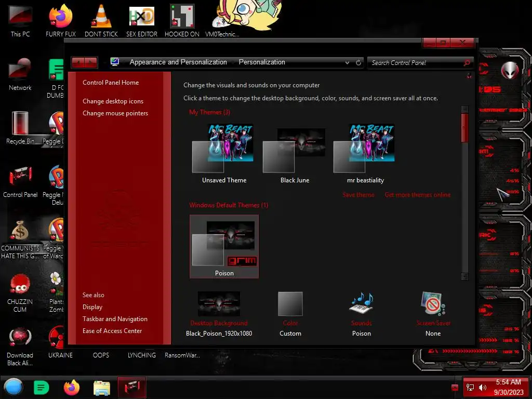The width and height of the screenshot is (532, 399).
Task: Open the Control Panel desktop icon
Action: click(x=20, y=181)
